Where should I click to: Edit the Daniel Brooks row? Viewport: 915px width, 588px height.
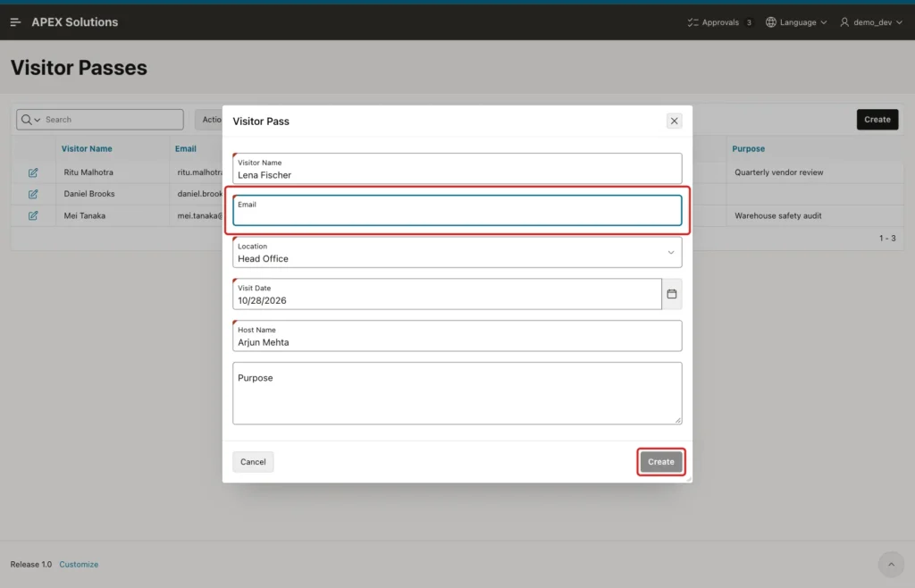33,194
